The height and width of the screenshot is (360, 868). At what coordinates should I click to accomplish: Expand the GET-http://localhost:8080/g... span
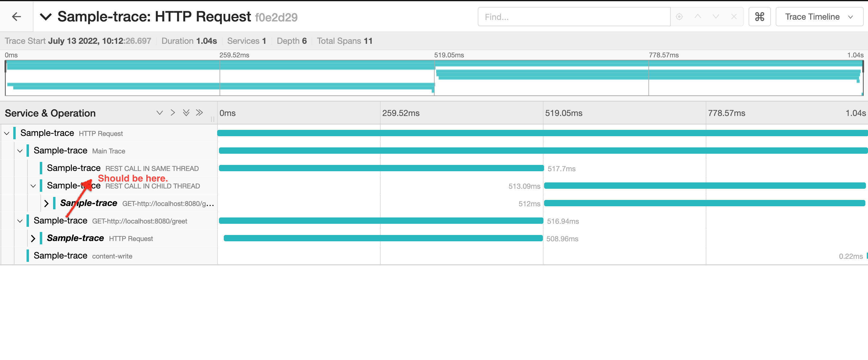(46, 203)
